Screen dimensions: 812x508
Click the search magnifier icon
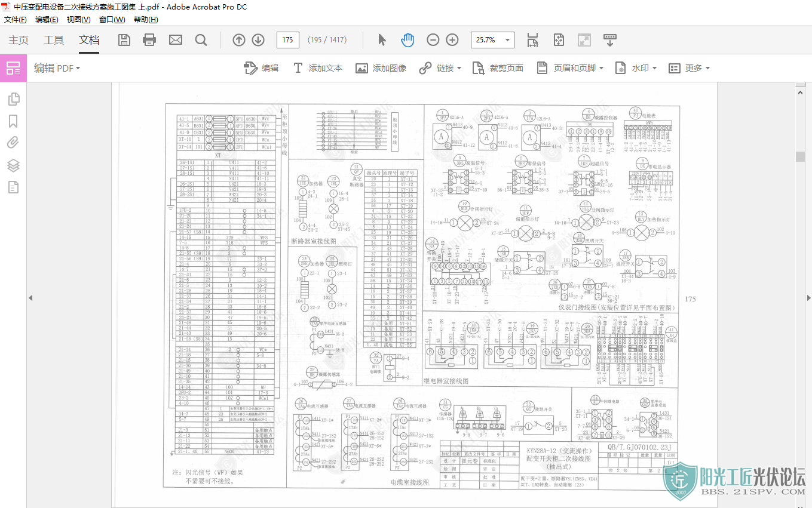click(x=201, y=40)
